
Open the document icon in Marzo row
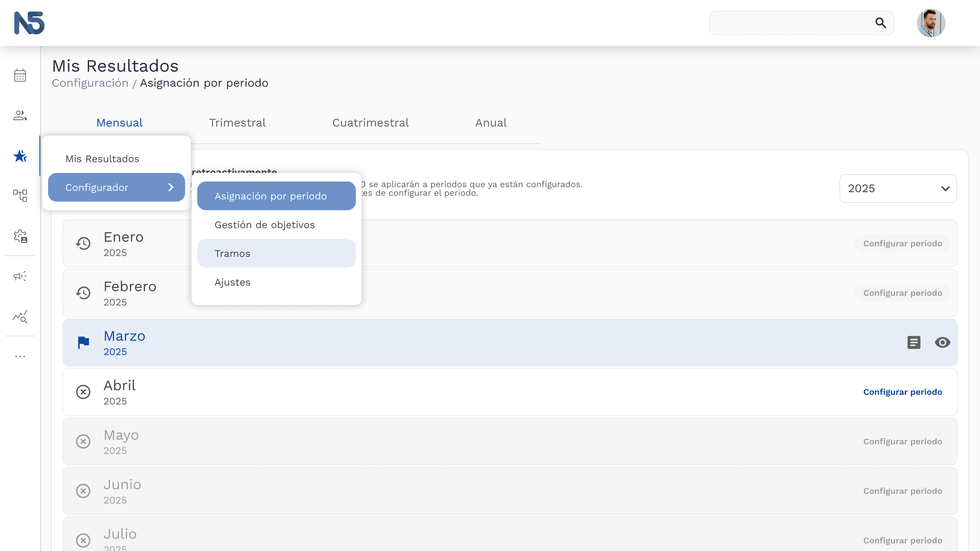[x=914, y=343]
